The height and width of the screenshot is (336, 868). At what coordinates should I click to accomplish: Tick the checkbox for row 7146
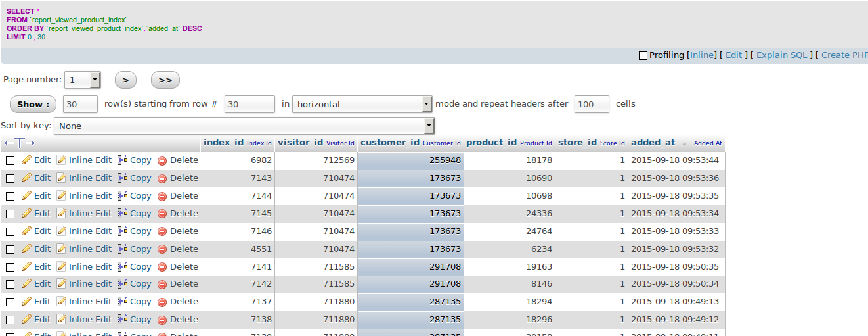point(10,231)
